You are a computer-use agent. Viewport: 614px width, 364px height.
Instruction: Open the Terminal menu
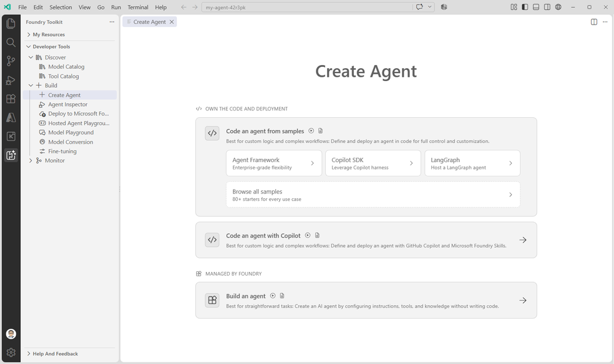pos(138,7)
